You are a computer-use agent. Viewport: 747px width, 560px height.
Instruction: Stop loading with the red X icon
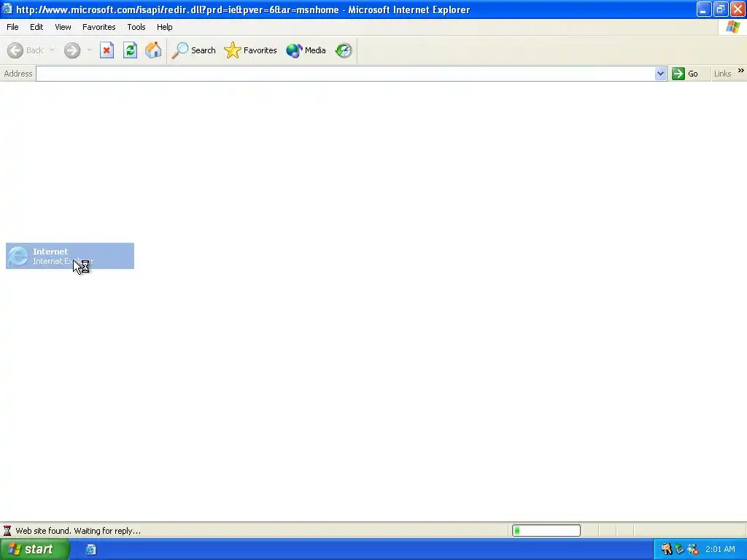click(x=107, y=50)
